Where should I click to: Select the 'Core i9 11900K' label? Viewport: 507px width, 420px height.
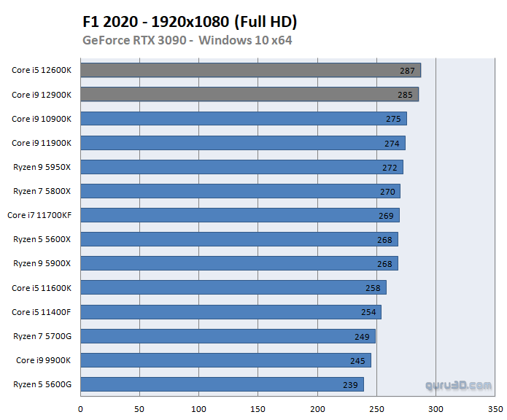click(42, 143)
